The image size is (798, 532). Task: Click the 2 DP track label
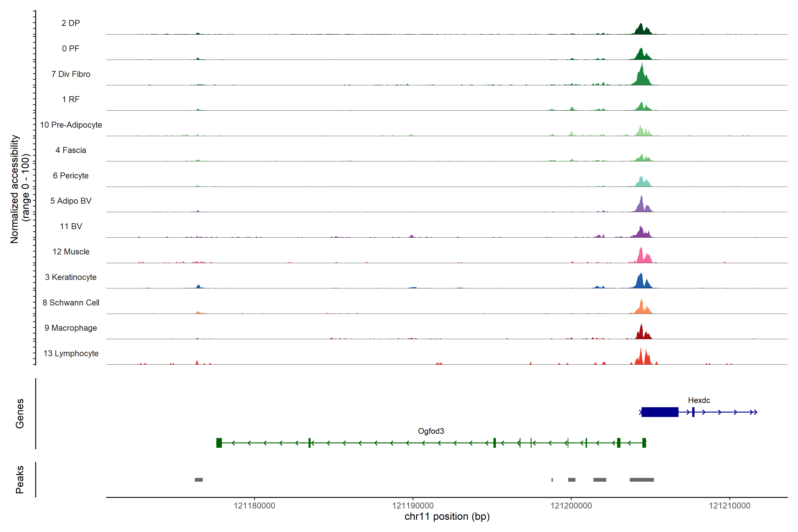pyautogui.click(x=70, y=23)
